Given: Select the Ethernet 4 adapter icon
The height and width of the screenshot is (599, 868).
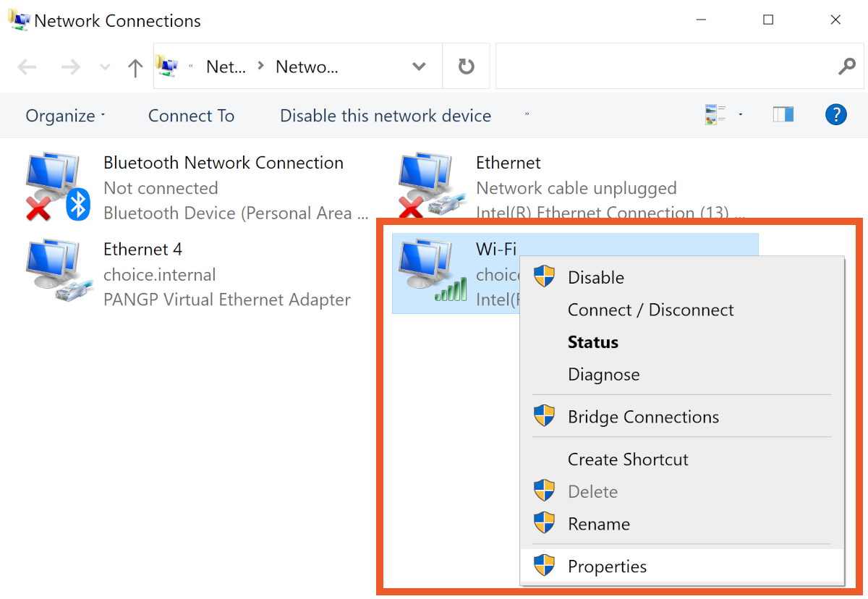Looking at the screenshot, I should tap(56, 273).
